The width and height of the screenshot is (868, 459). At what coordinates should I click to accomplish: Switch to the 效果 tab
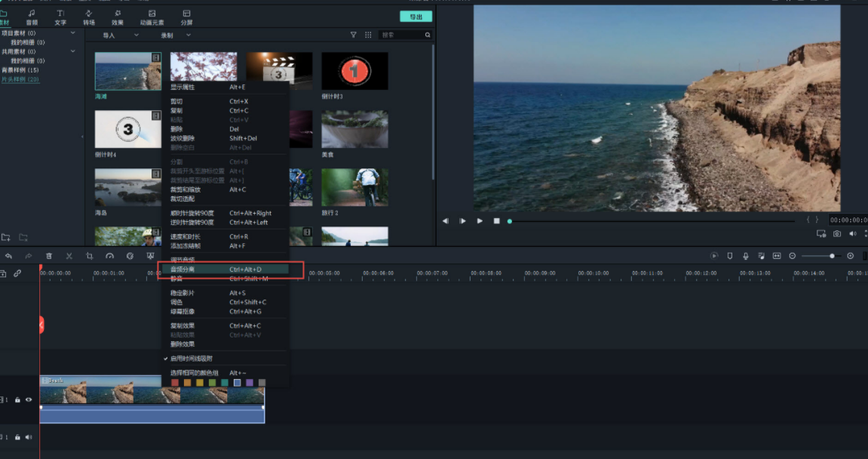click(x=118, y=17)
